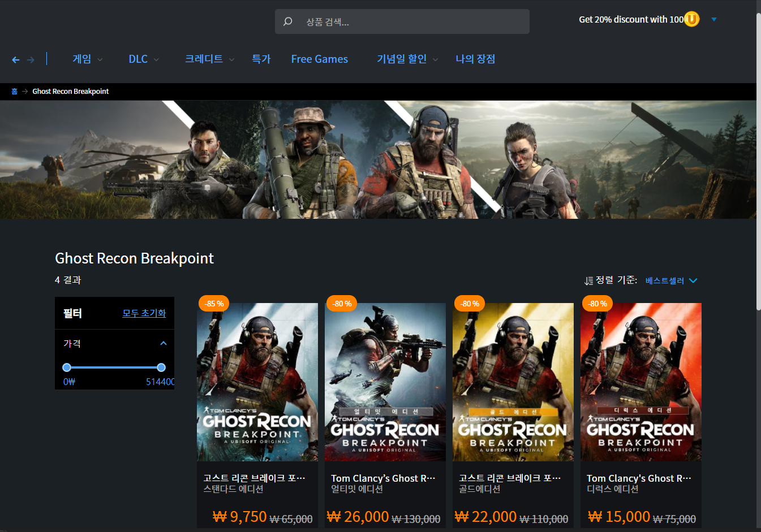Open the 베스트셀러 sort dropdown
Viewport: 761px width, 532px height.
pos(671,280)
